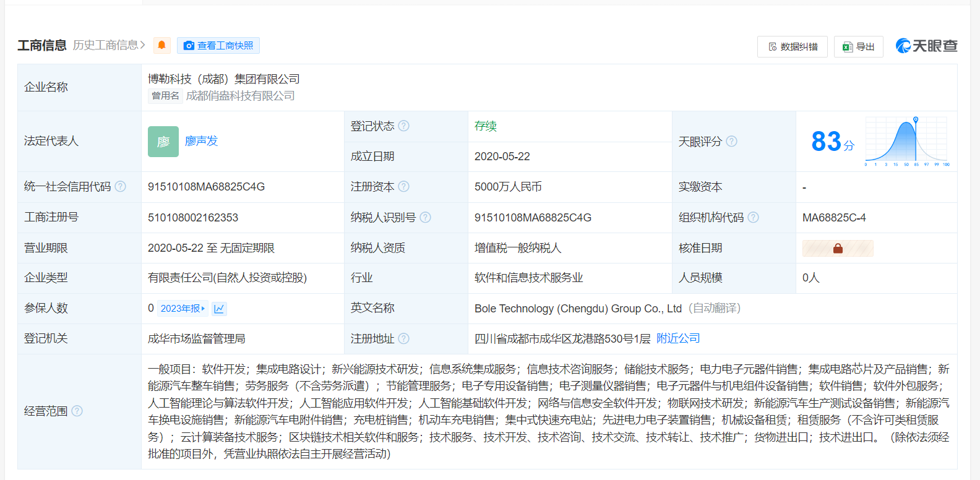Image resolution: width=980 pixels, height=480 pixels.
Task: Click registration authority 成华市场监督管理局
Action: (x=197, y=339)
